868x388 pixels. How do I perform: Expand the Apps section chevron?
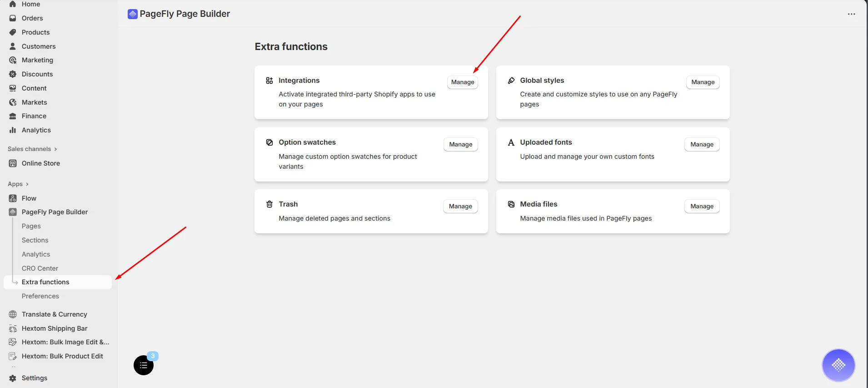coord(27,184)
